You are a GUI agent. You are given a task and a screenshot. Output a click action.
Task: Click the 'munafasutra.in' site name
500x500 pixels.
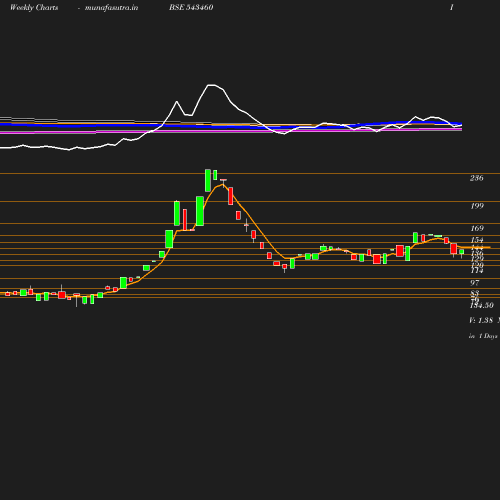[x=111, y=8]
